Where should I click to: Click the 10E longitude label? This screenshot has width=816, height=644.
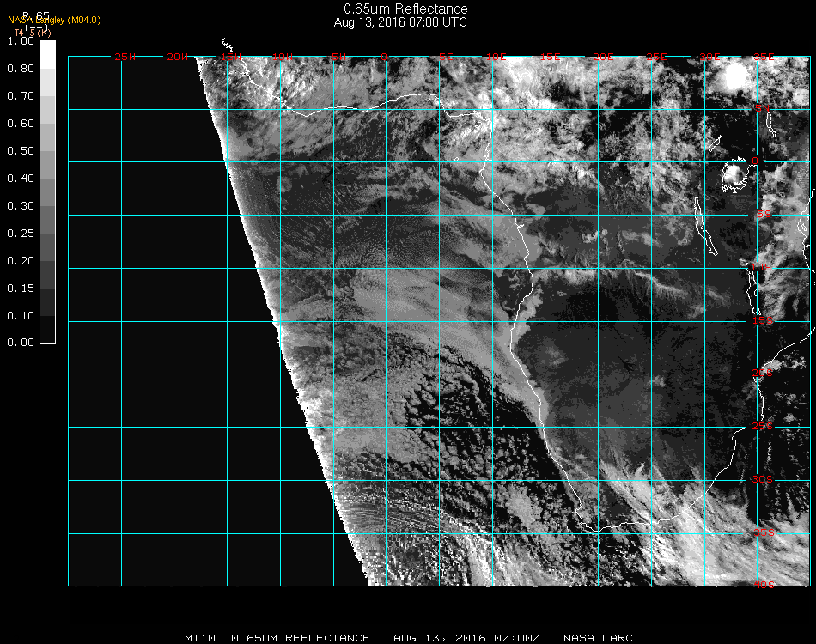[x=496, y=57]
